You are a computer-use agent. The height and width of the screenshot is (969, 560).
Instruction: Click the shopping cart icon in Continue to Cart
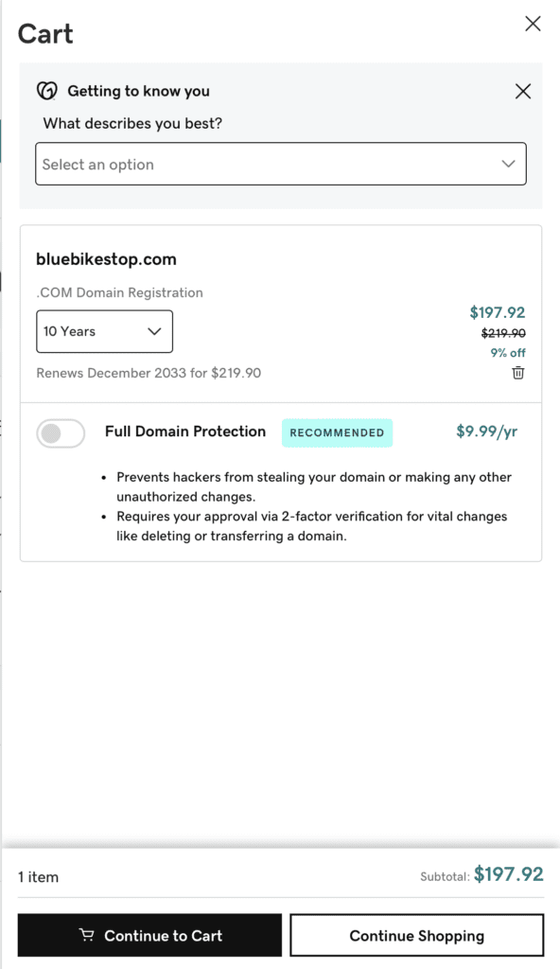click(87, 935)
